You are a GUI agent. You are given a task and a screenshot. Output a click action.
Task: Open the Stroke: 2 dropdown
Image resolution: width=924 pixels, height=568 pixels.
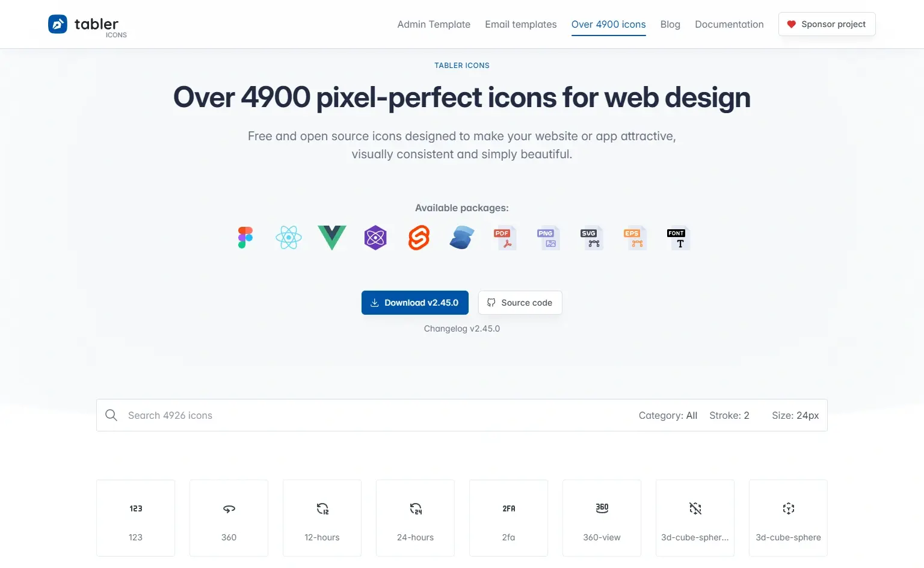[729, 415]
